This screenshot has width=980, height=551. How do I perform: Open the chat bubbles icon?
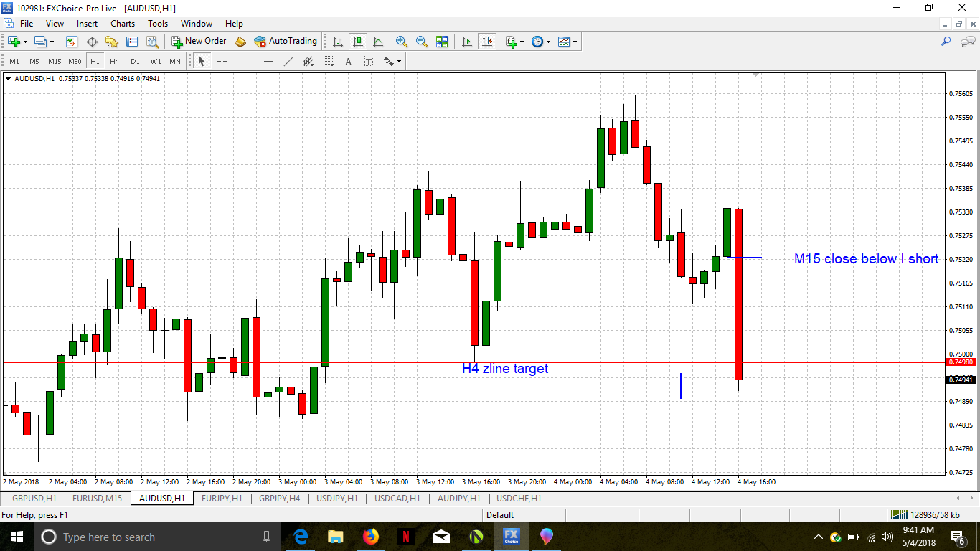[x=966, y=42]
